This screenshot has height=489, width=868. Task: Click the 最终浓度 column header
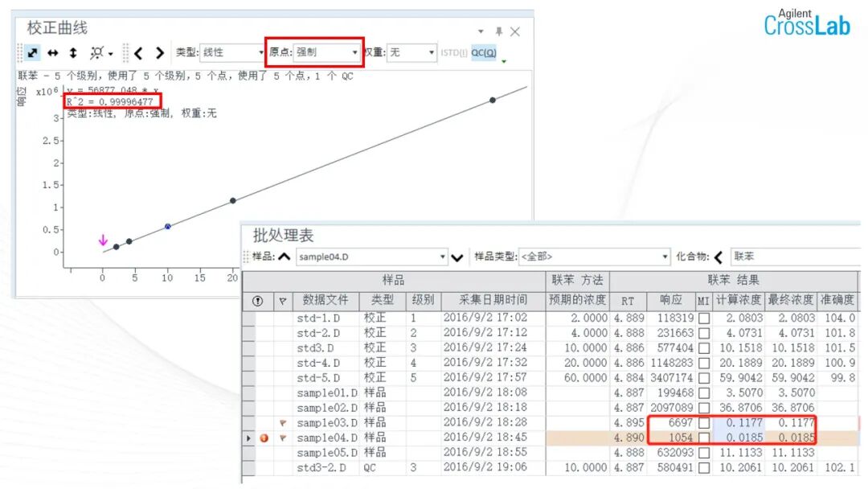coord(791,300)
